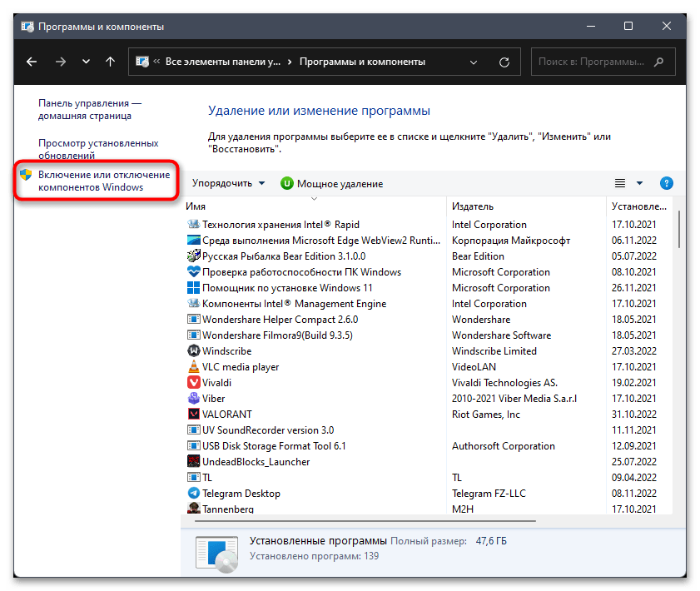
Task: Click the Edge WebView2 Runtime icon
Action: click(x=193, y=241)
